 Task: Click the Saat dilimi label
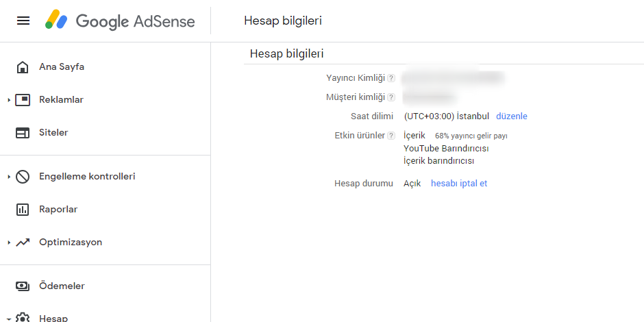(372, 116)
